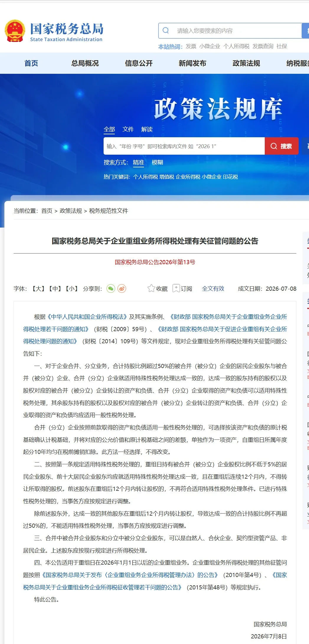Open 财税〔2014〕109号 notice link 《财政部 国家税务总局关于促进企业重组有关企业所
Image resolution: width=309 pixels, height=644 pixels.
tap(222, 329)
